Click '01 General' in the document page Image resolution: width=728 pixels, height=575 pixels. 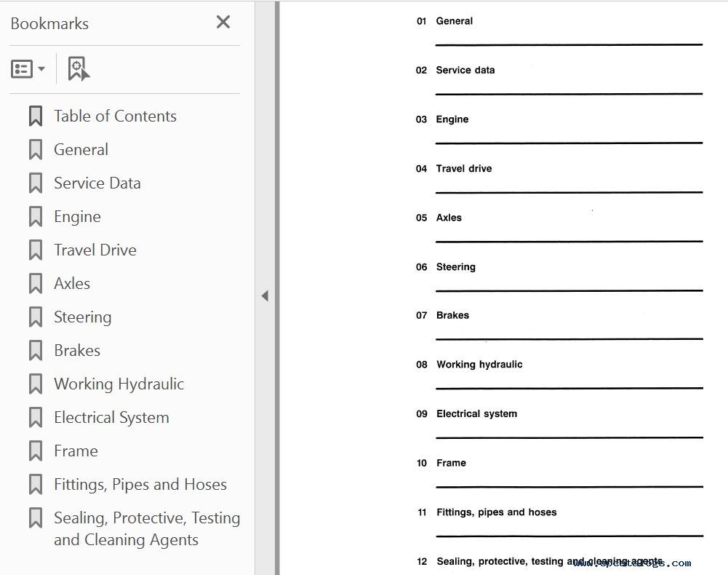pos(445,21)
